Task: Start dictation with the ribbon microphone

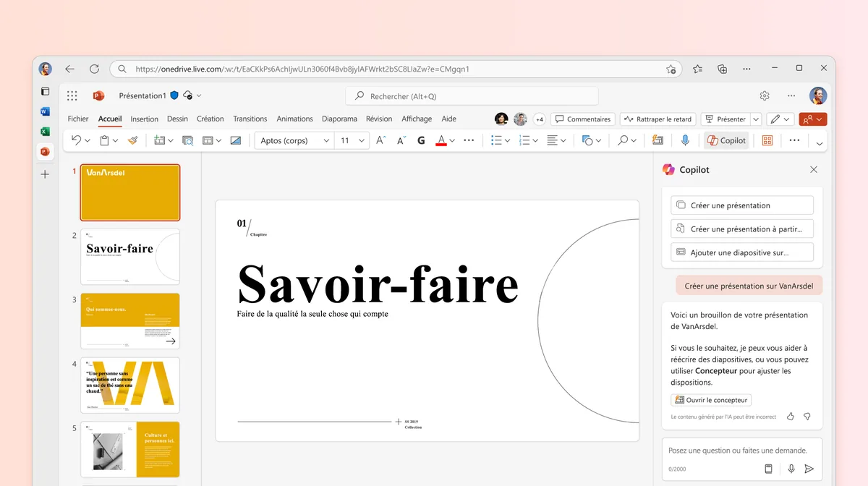Action: (x=685, y=140)
